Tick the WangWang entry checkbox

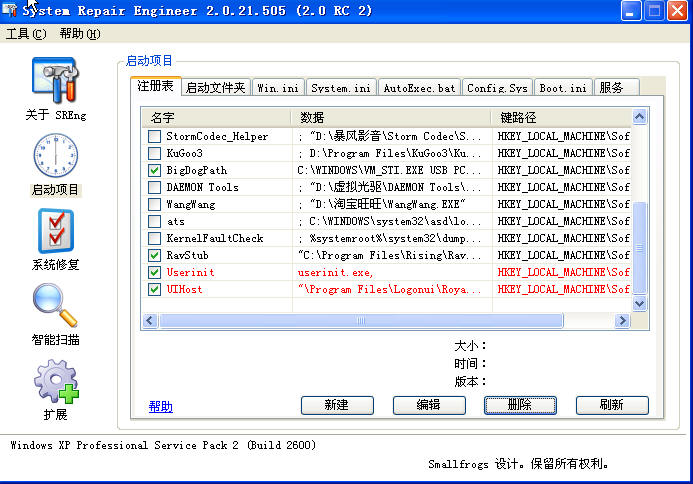click(154, 204)
